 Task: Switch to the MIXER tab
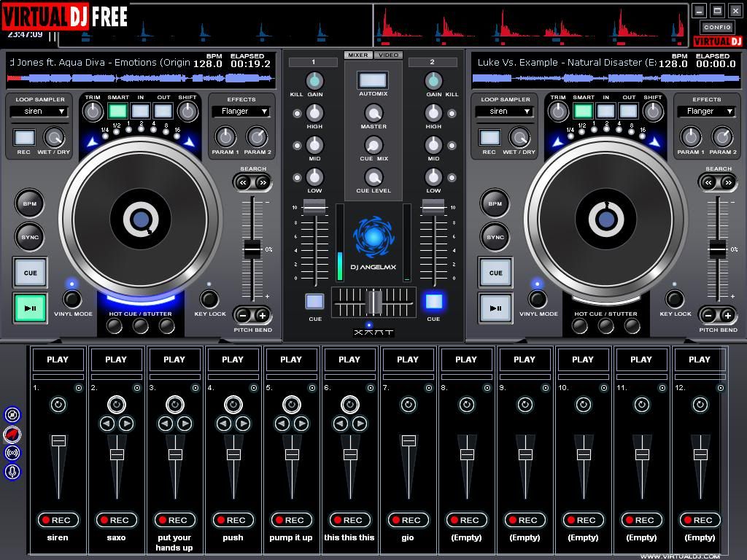pos(358,55)
